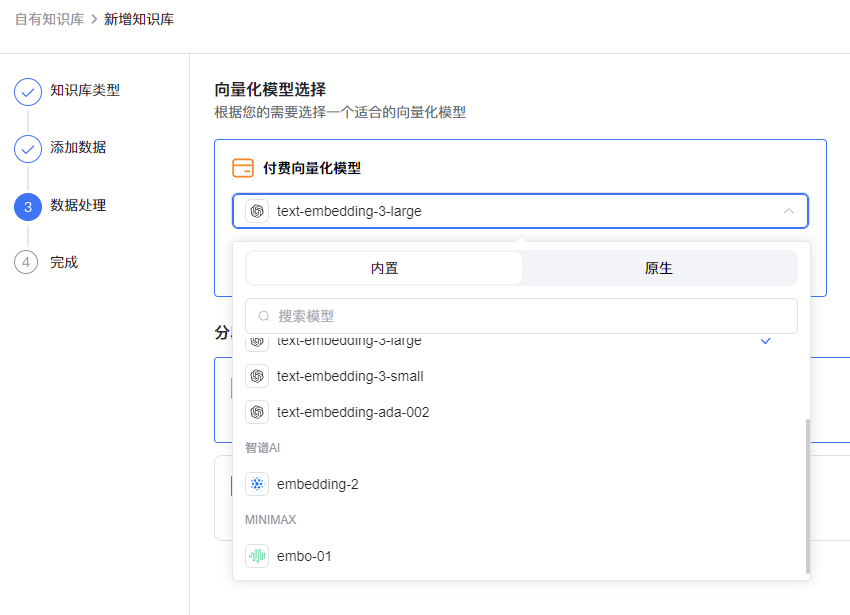The width and height of the screenshot is (850, 615).
Task: Click the OpenAI icon beside text-embedding-ada-002
Action: [x=257, y=412]
